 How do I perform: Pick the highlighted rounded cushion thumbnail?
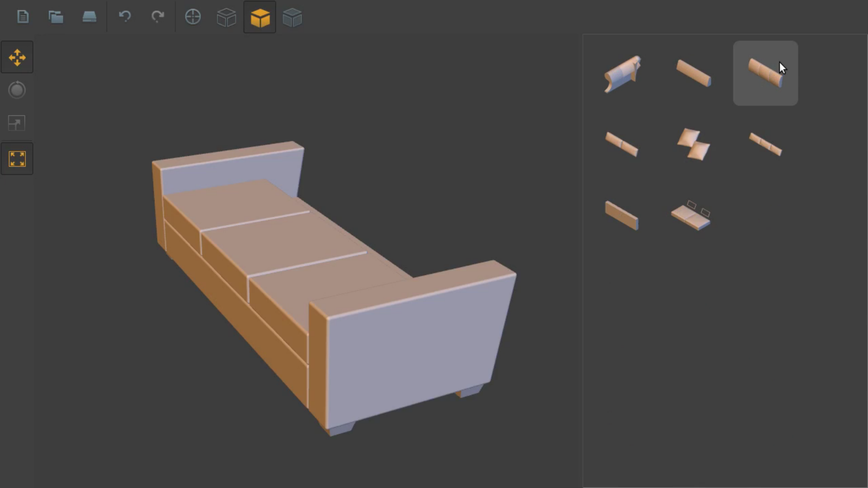click(x=765, y=73)
